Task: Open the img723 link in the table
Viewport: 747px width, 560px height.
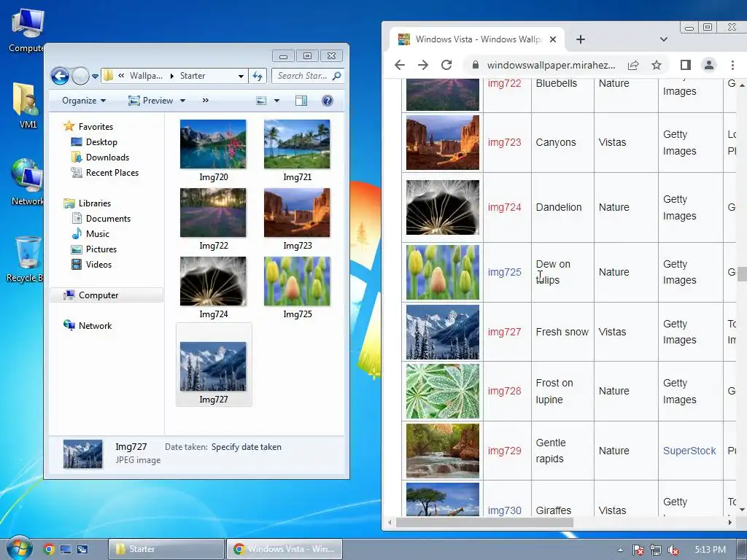Action: point(505,142)
